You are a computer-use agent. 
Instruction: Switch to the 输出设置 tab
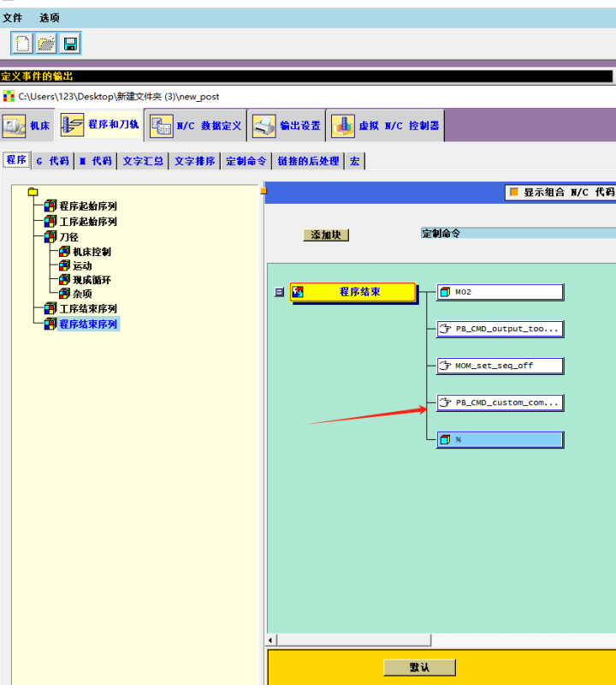click(289, 126)
